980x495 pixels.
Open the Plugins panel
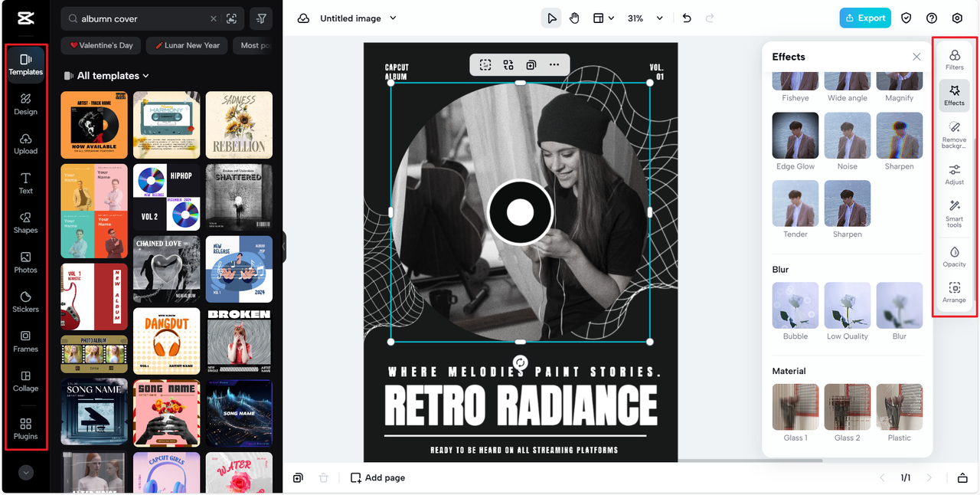(25, 429)
